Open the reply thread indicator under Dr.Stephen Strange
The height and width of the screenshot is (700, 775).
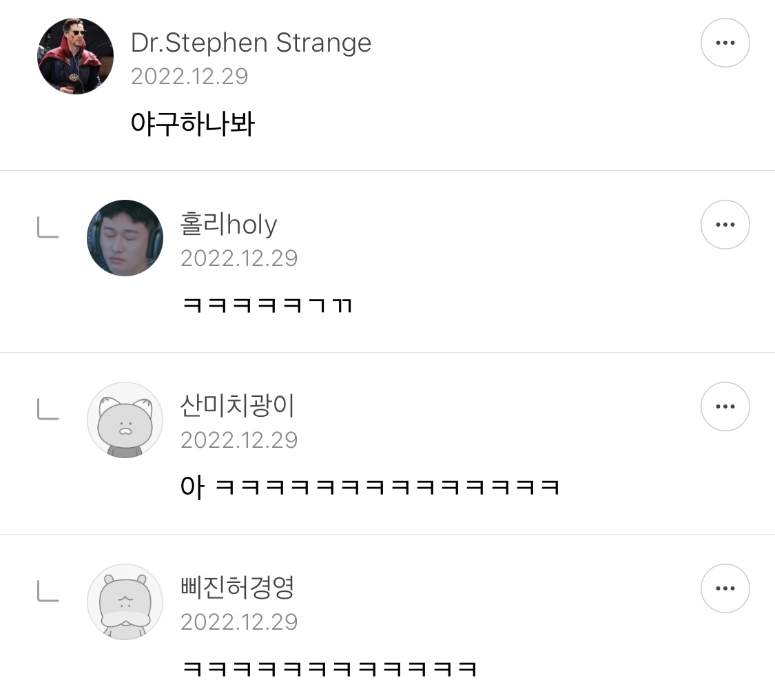48,227
